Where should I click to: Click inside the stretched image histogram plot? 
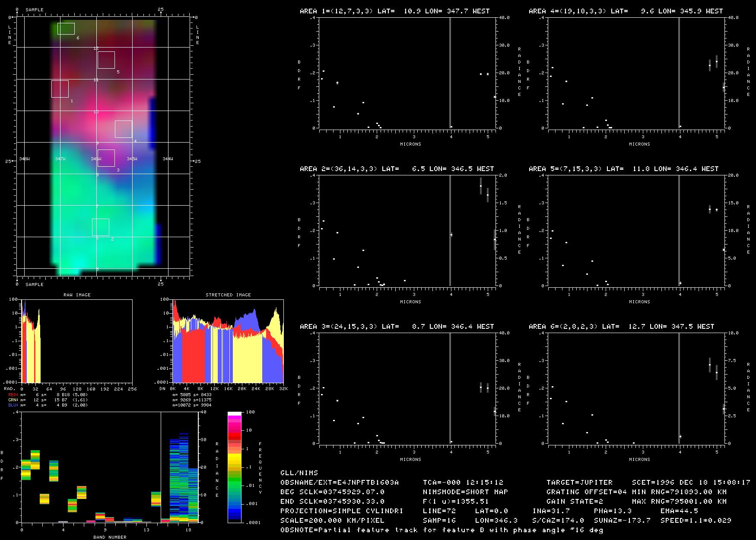click(x=228, y=341)
